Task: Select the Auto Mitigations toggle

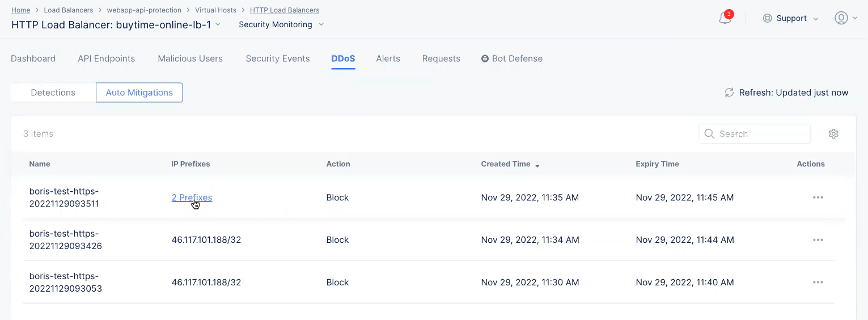Action: (x=139, y=92)
